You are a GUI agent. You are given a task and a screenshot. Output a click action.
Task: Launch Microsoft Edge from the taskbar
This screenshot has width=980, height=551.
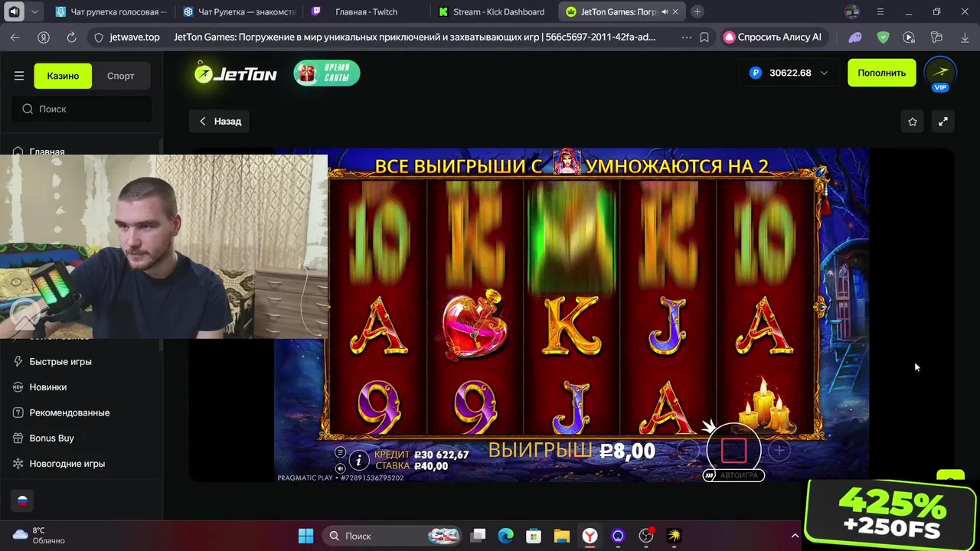pyautogui.click(x=506, y=536)
